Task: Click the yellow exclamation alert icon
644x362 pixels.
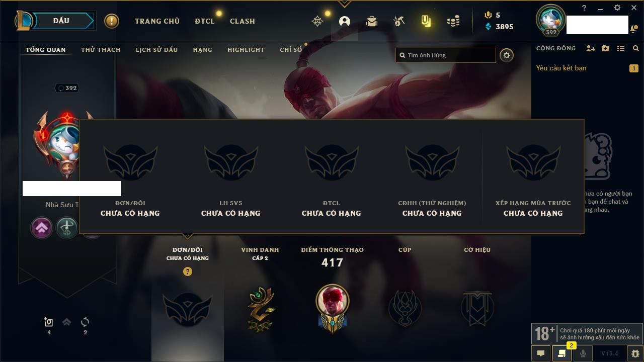Action: pos(112,21)
